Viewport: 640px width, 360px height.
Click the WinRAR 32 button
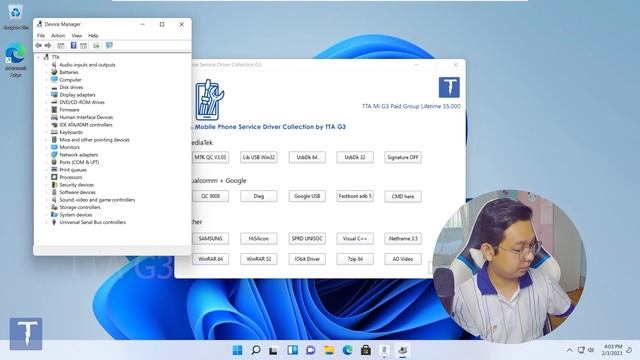click(x=259, y=259)
